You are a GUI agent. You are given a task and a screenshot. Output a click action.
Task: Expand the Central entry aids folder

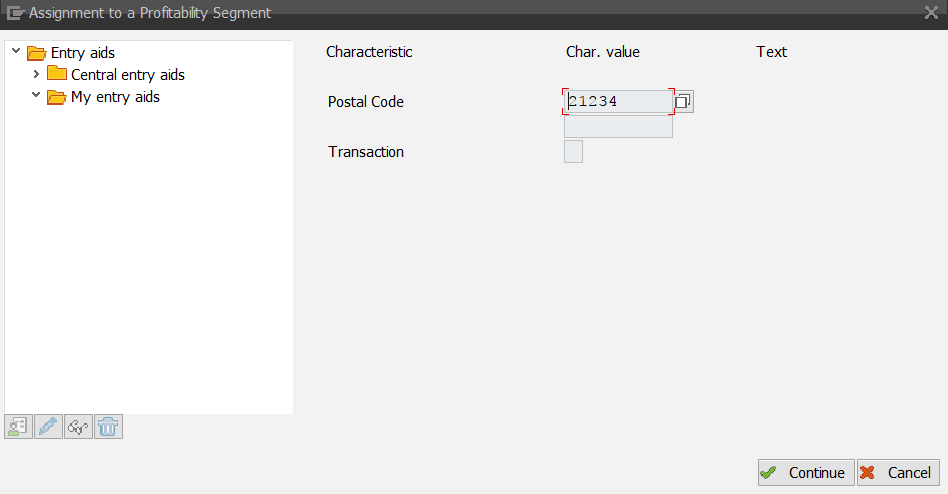coord(37,74)
